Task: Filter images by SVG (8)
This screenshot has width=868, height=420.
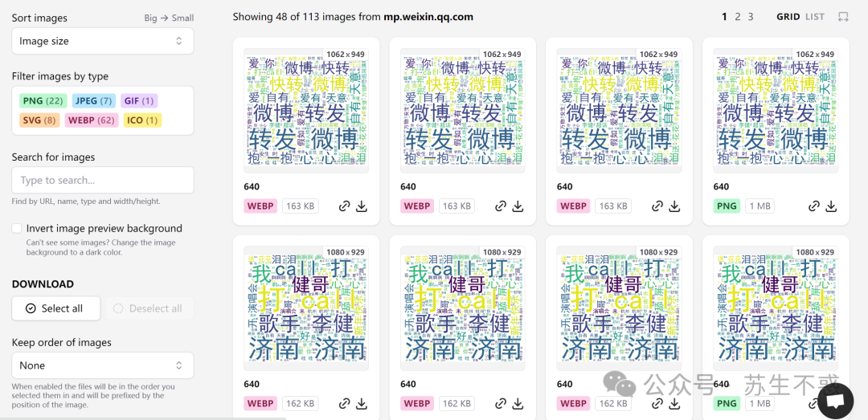Action: point(40,120)
